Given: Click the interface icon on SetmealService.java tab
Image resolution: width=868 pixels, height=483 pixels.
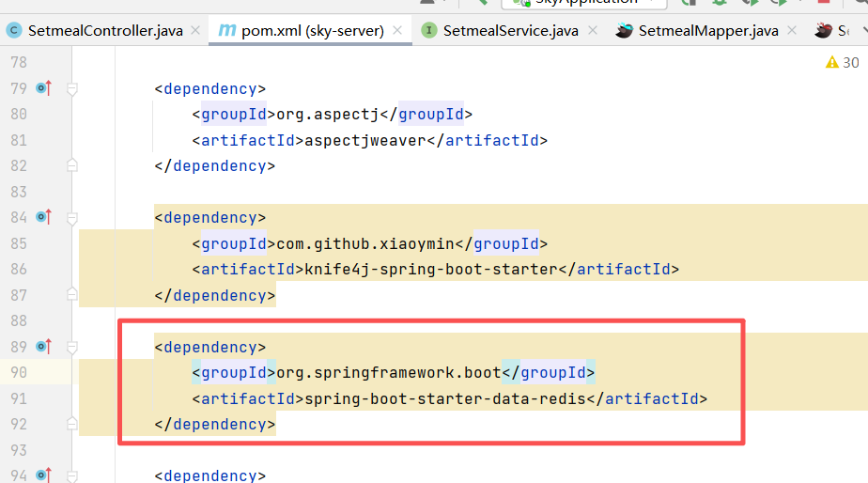Looking at the screenshot, I should pos(429,30).
